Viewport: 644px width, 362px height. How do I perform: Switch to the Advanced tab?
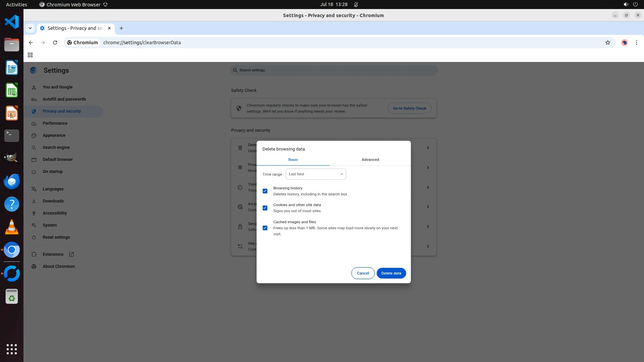(x=370, y=160)
